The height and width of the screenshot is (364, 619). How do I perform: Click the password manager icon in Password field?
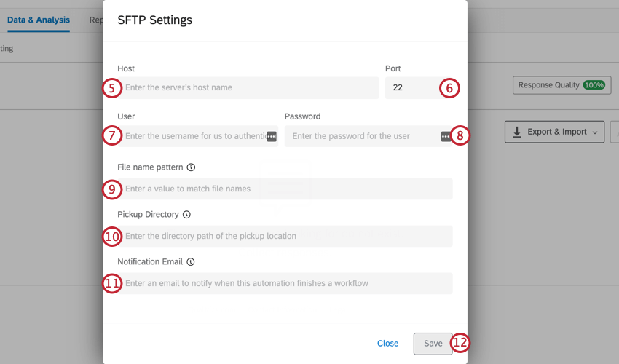point(446,136)
